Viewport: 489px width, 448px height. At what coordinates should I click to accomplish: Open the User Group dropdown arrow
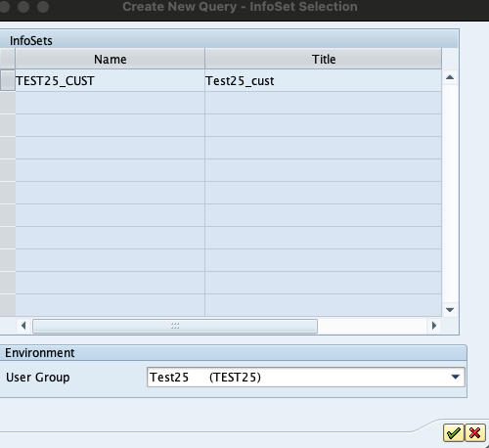coord(456,377)
